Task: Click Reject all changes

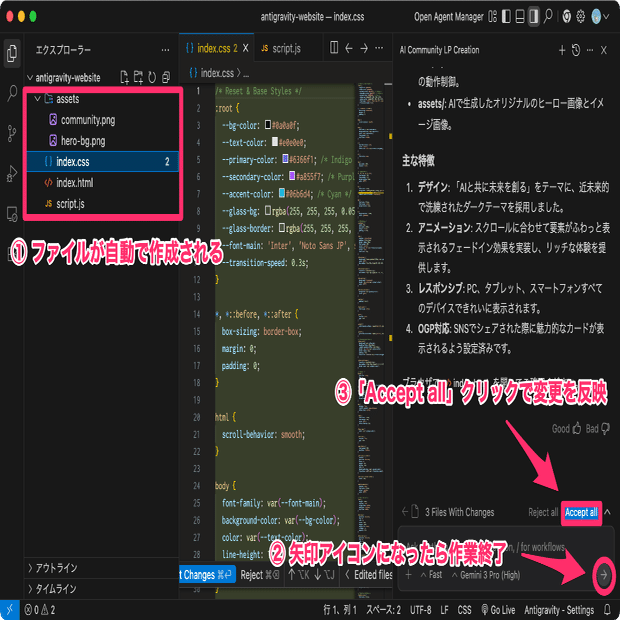Action: pyautogui.click(x=542, y=512)
